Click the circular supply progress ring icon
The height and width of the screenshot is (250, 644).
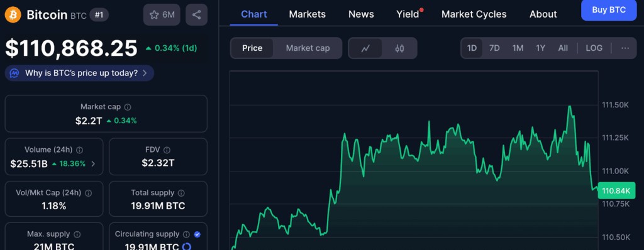click(186, 247)
